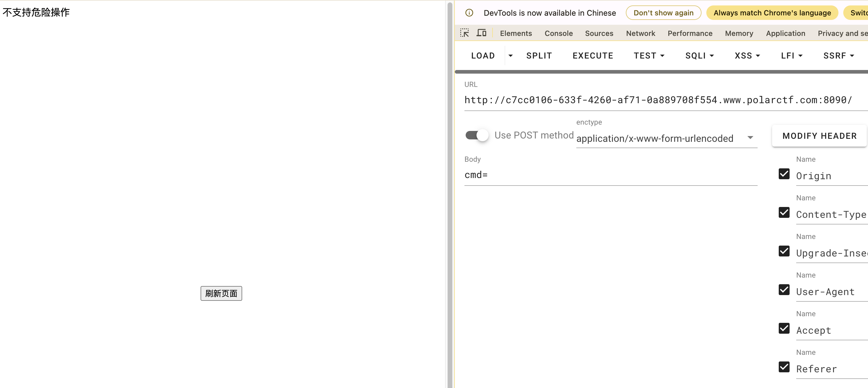Open the XSS payload dropdown
The image size is (868, 388).
(x=747, y=56)
